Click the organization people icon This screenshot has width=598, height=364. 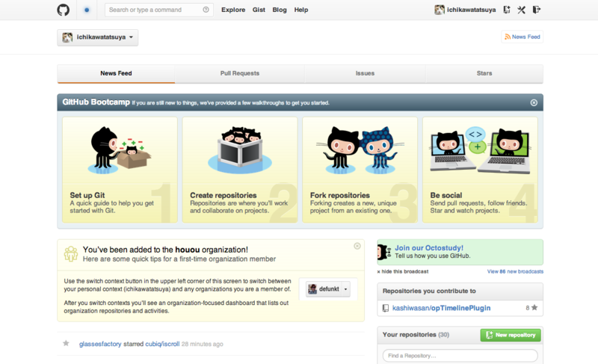(71, 254)
